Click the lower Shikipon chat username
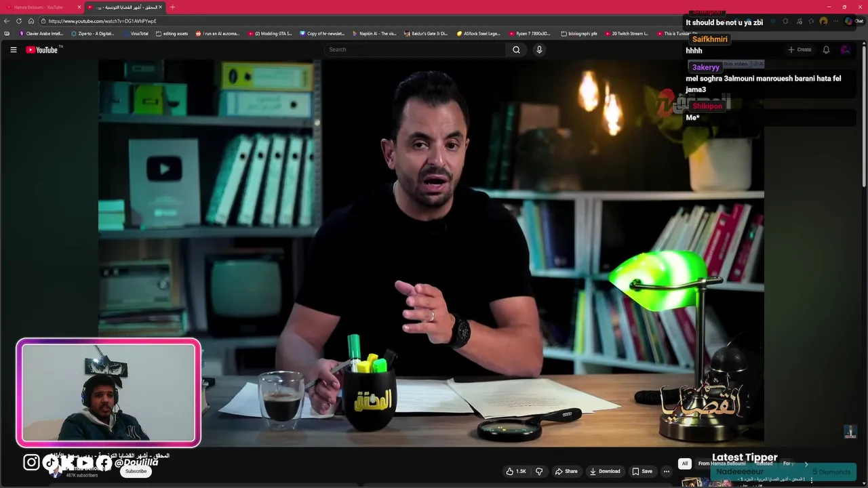 point(707,106)
